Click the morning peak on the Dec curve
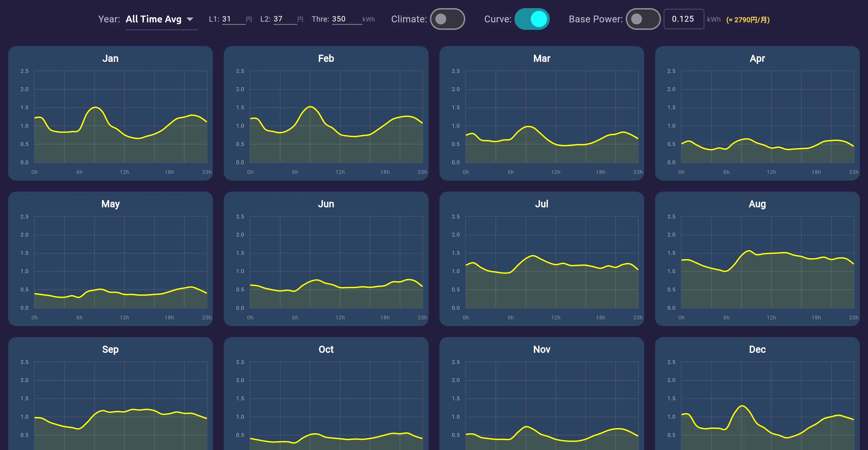Screen dimensions: 868x450 pyautogui.click(x=742, y=406)
